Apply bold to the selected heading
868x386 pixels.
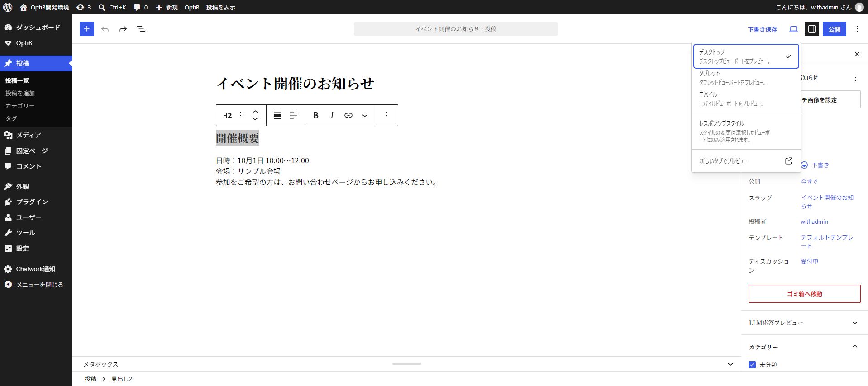tap(316, 115)
